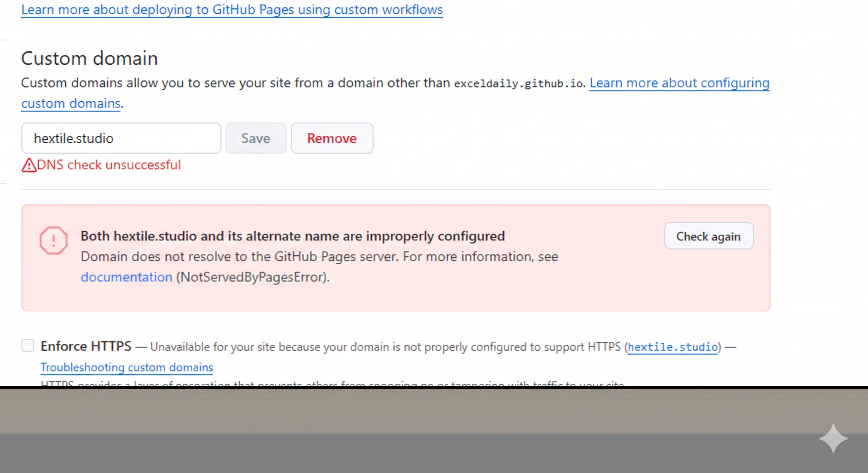Click the Custom domain section heading
This screenshot has width=868, height=473.
[x=89, y=59]
